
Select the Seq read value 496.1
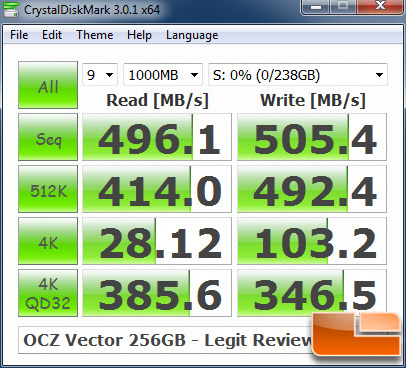coord(157,137)
